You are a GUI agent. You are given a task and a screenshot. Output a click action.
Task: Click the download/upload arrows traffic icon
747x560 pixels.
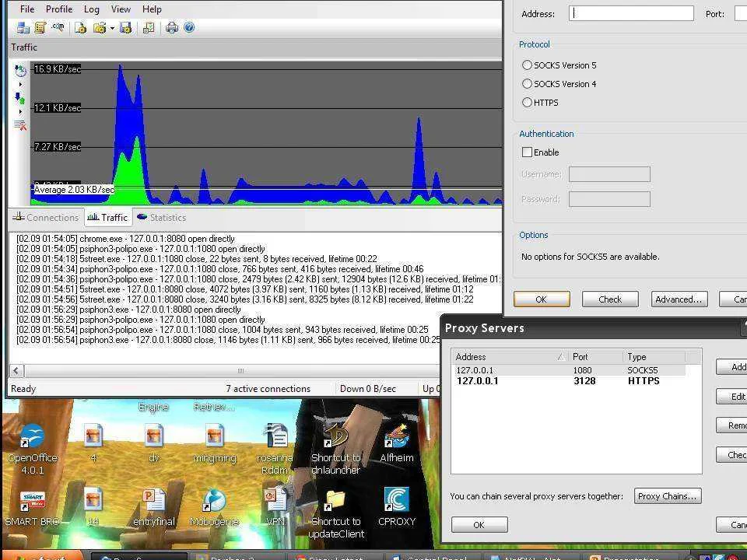19,98
